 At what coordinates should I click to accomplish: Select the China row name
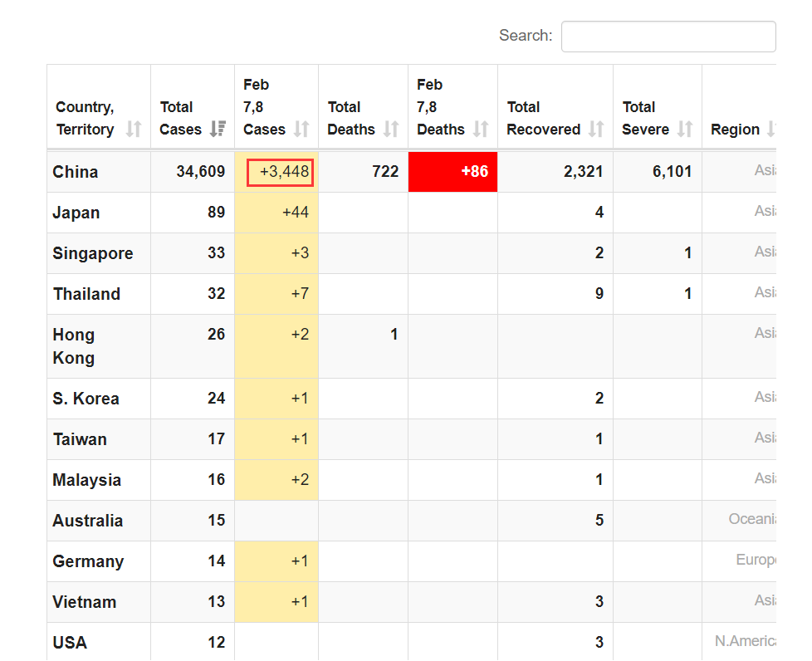76,172
